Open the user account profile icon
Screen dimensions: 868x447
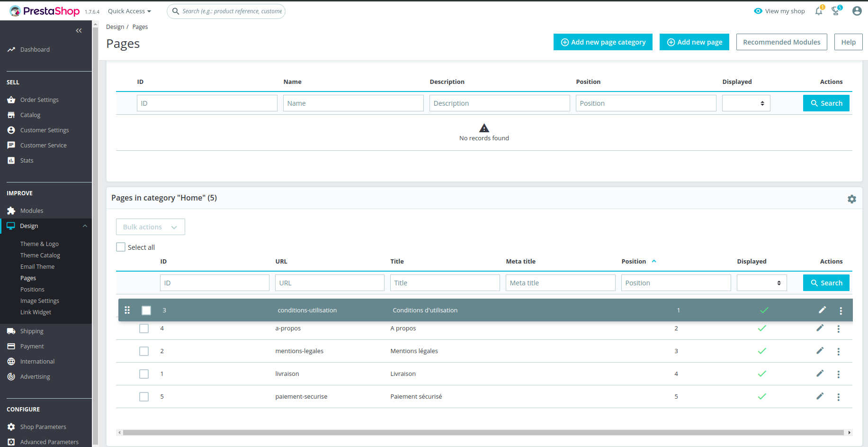tap(857, 11)
